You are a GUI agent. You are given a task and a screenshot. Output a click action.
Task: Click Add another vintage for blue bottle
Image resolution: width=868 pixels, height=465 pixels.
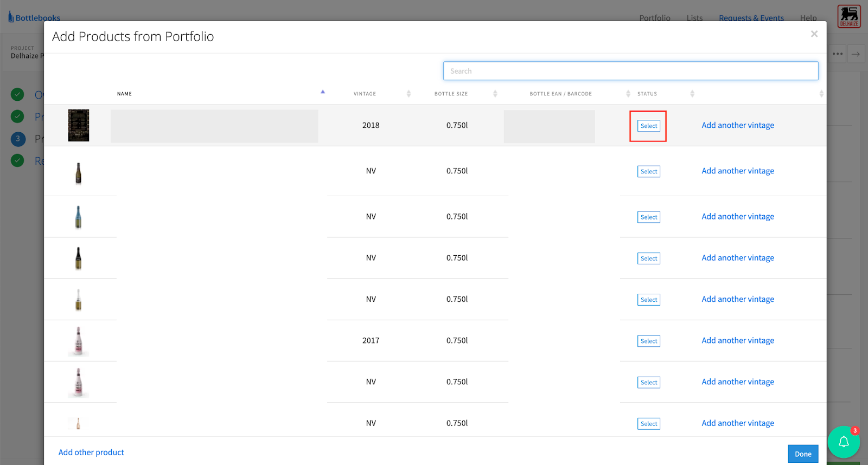point(738,216)
